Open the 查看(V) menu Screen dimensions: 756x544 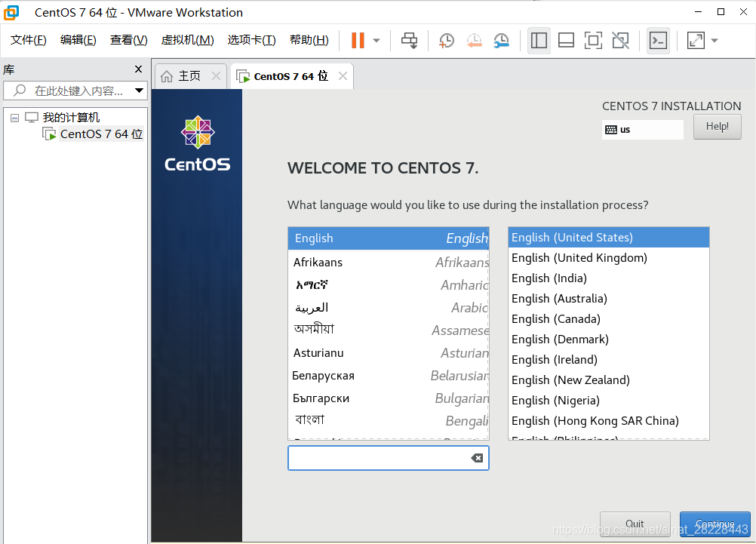click(x=129, y=40)
